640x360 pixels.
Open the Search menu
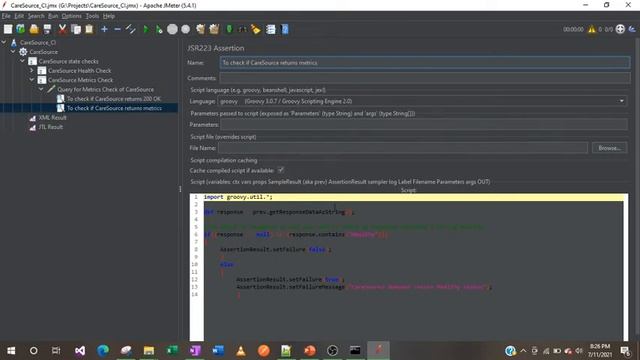(x=36, y=16)
